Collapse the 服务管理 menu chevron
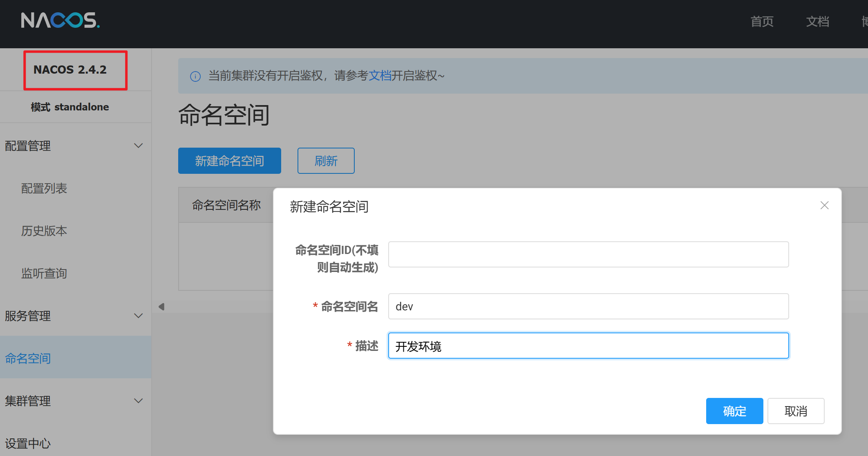This screenshot has height=456, width=868. pyautogui.click(x=139, y=316)
